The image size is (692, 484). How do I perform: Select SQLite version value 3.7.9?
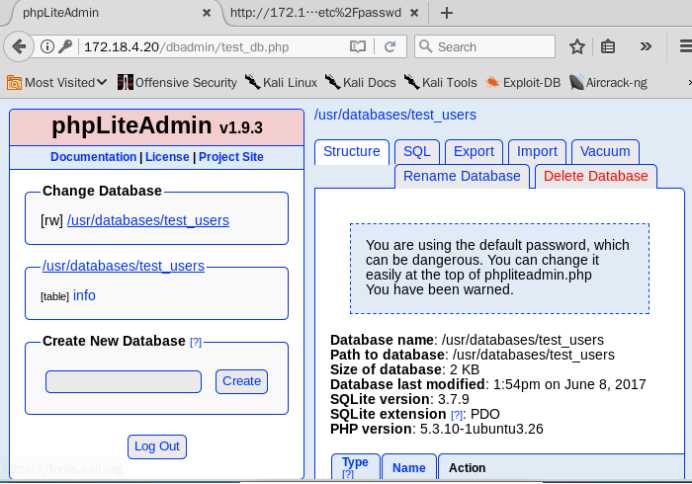(453, 399)
